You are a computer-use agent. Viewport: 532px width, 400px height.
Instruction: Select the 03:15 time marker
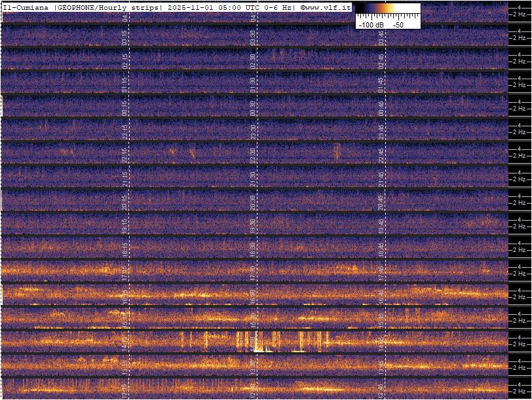click(x=125, y=37)
